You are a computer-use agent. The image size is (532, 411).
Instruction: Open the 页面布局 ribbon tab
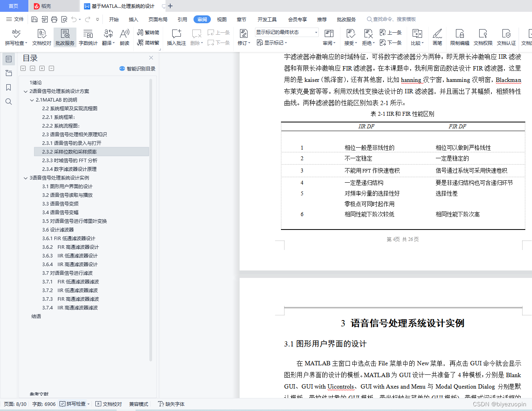coord(158,19)
